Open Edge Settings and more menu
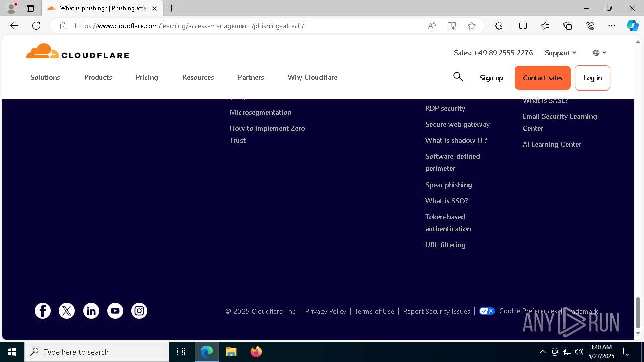This screenshot has height=362, width=644. pos(612,26)
